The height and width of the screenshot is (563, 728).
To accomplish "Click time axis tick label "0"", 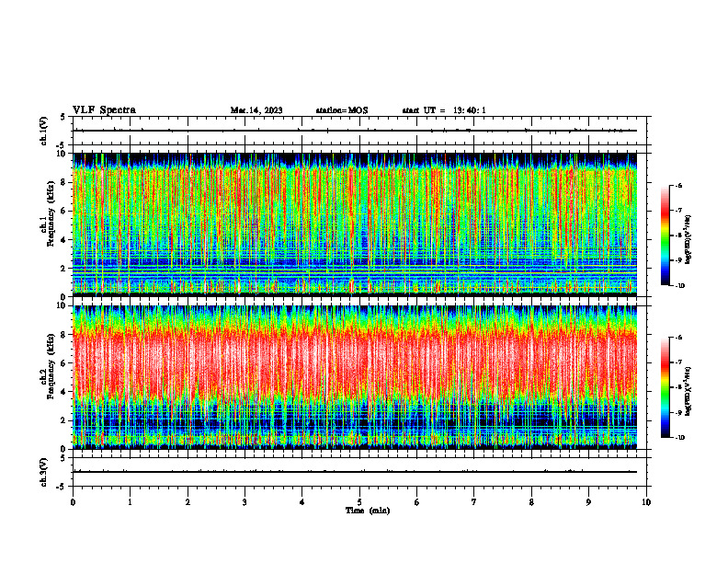I will coord(73,502).
